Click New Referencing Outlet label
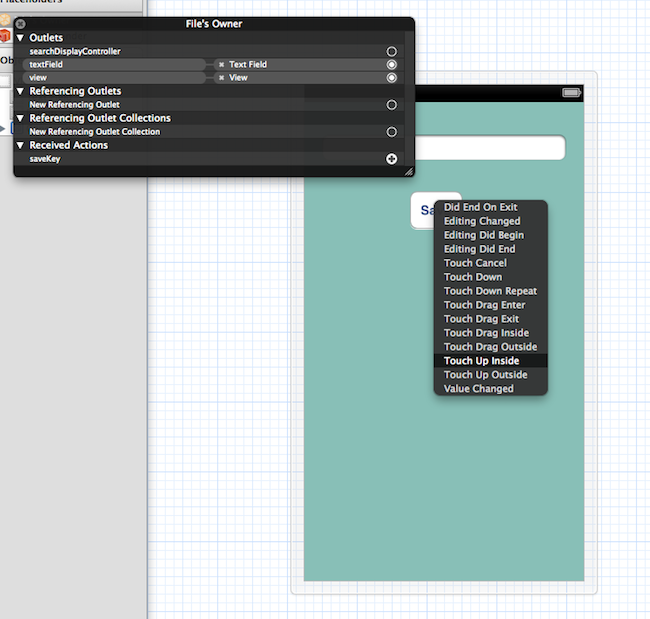 (75, 105)
